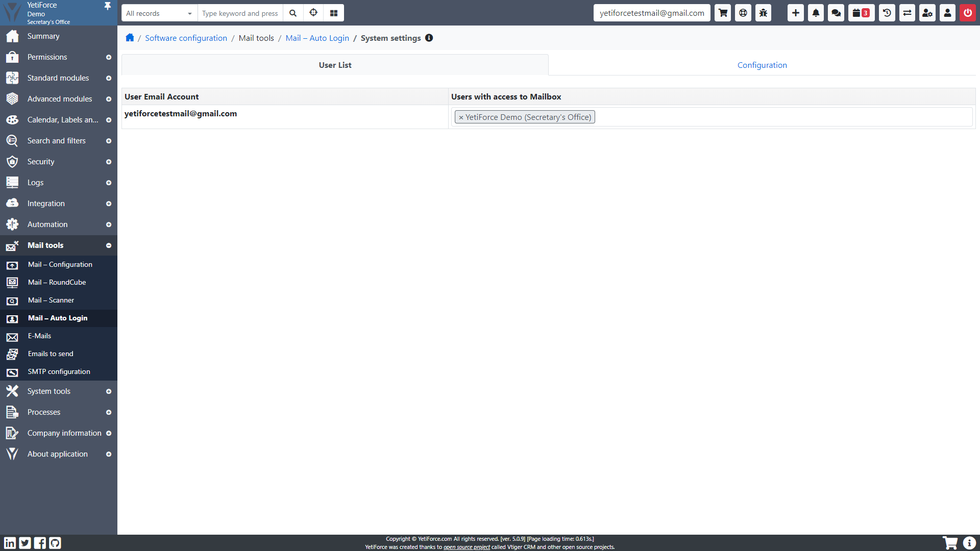Select the User List tab
Screen dimensions: 980x551
coord(335,65)
